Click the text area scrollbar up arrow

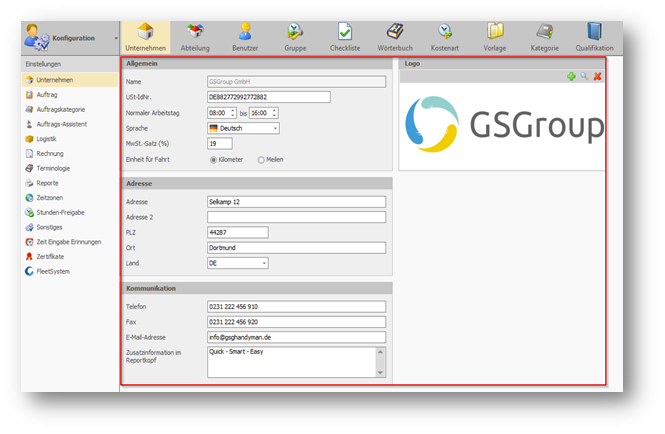pyautogui.click(x=380, y=352)
